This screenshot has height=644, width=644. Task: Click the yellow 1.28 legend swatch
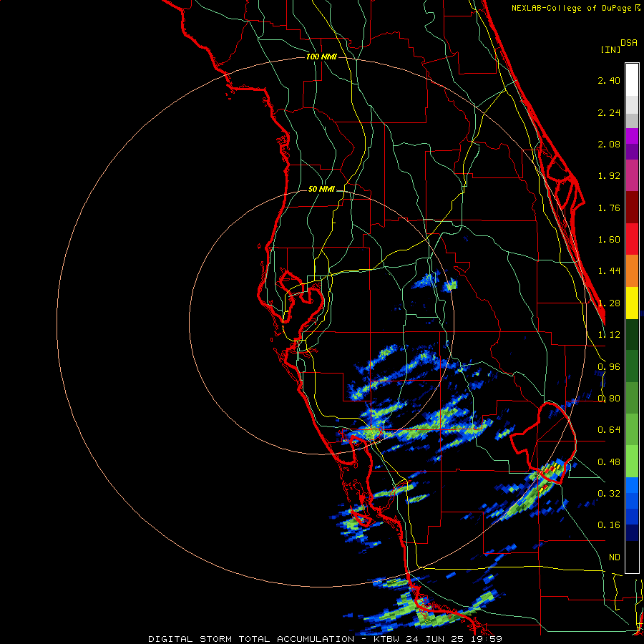(632, 303)
